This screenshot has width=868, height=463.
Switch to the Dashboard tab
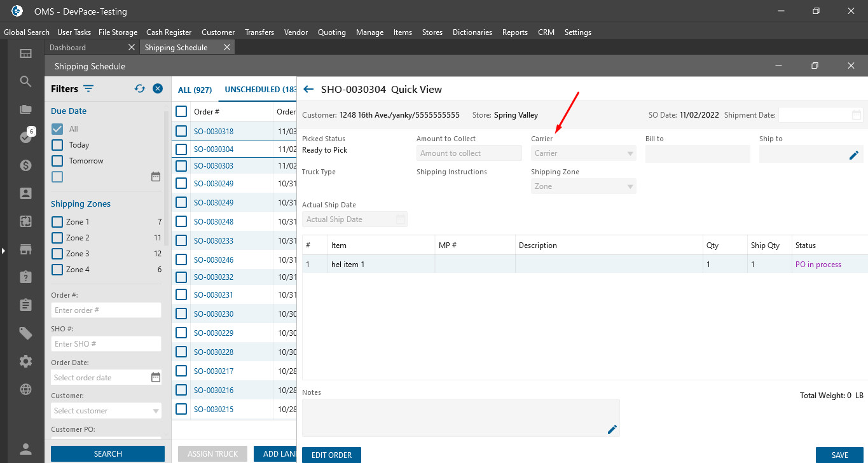coord(68,48)
